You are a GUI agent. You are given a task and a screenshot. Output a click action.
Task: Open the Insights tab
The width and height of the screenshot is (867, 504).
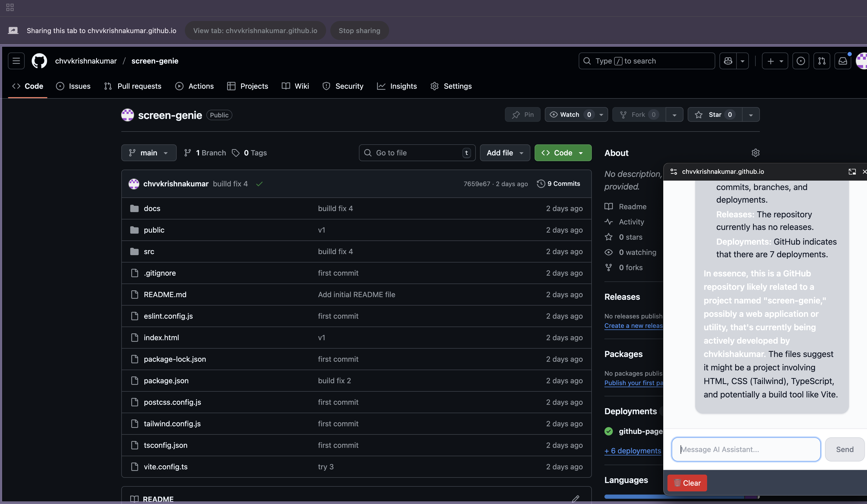point(397,86)
